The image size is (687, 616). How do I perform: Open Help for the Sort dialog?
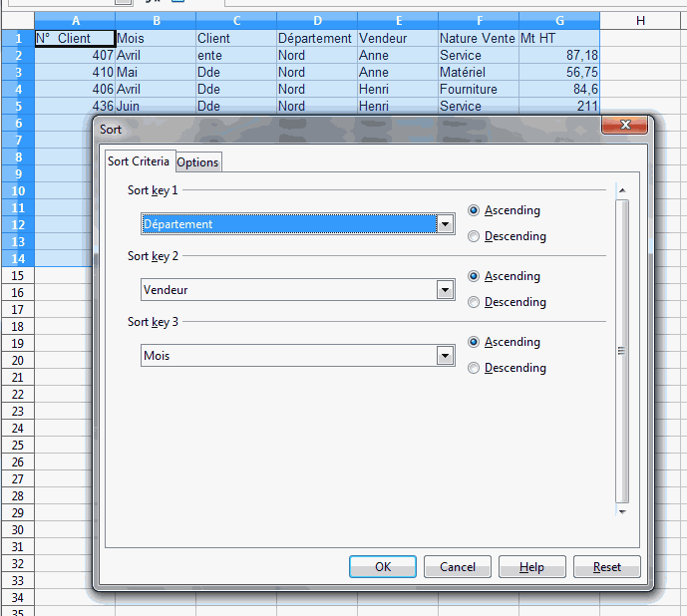[531, 566]
